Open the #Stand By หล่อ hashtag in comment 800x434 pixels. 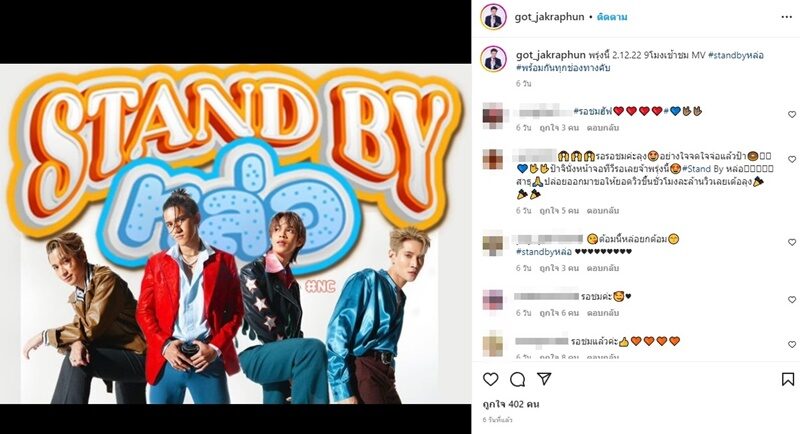pyautogui.click(x=712, y=169)
